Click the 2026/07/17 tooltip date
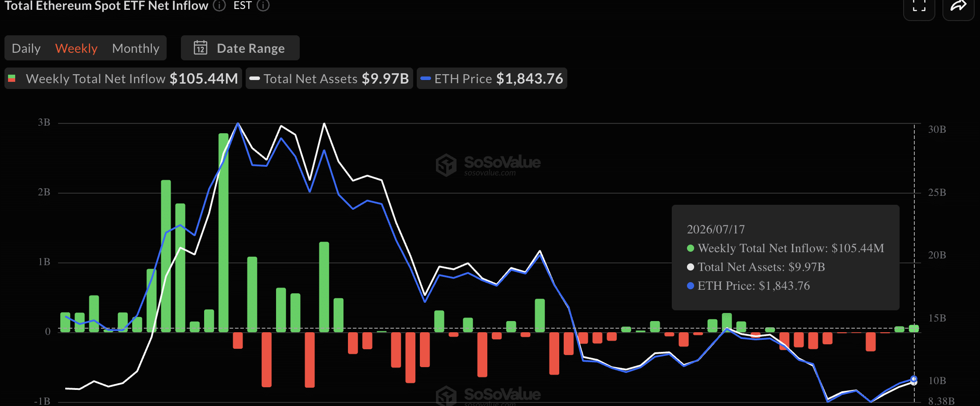This screenshot has height=406, width=980. click(x=716, y=229)
